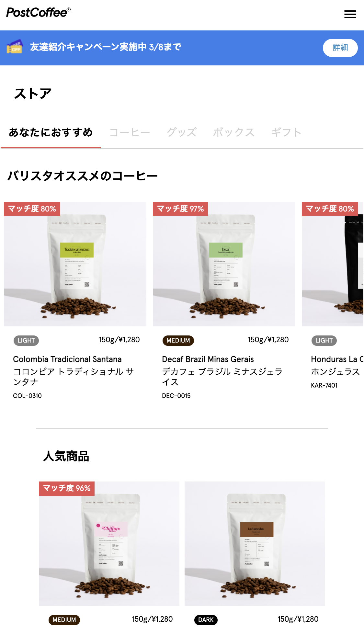Click the Honduras La product title

tap(337, 359)
